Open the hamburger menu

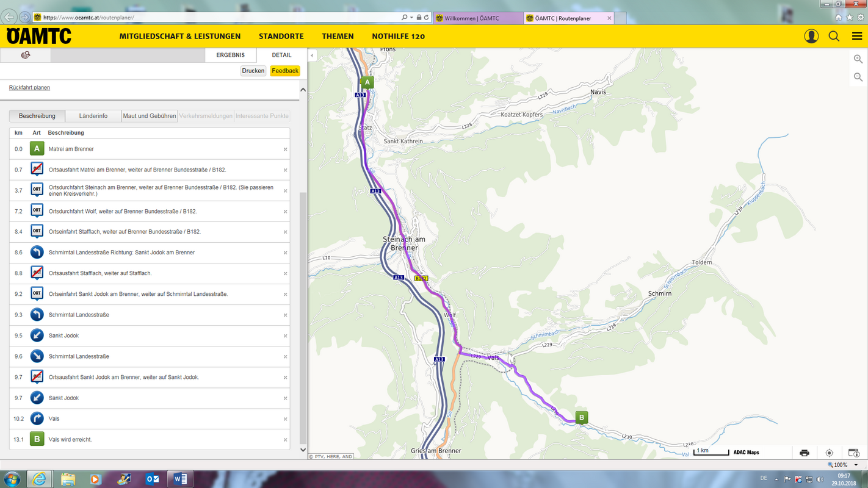click(857, 36)
